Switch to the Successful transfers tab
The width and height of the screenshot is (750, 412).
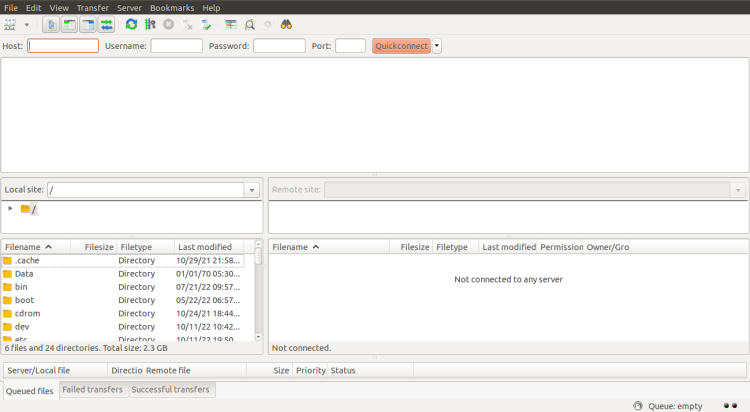[x=171, y=390]
